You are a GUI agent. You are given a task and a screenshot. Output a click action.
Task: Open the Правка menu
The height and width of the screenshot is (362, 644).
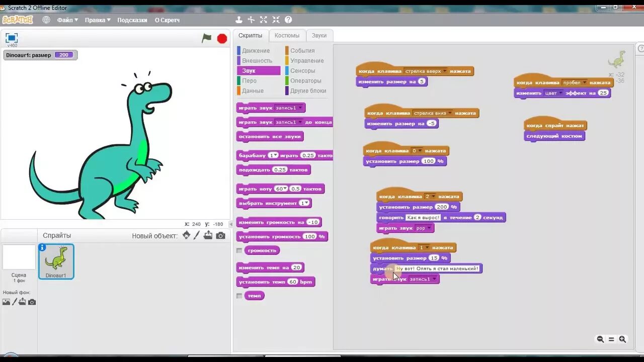click(98, 20)
